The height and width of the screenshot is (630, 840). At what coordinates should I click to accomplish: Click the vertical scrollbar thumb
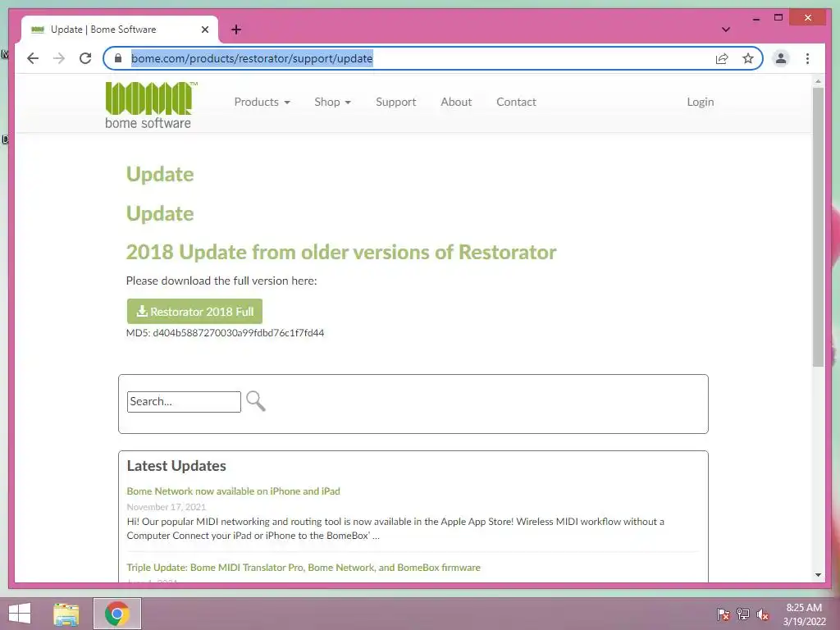[818, 227]
